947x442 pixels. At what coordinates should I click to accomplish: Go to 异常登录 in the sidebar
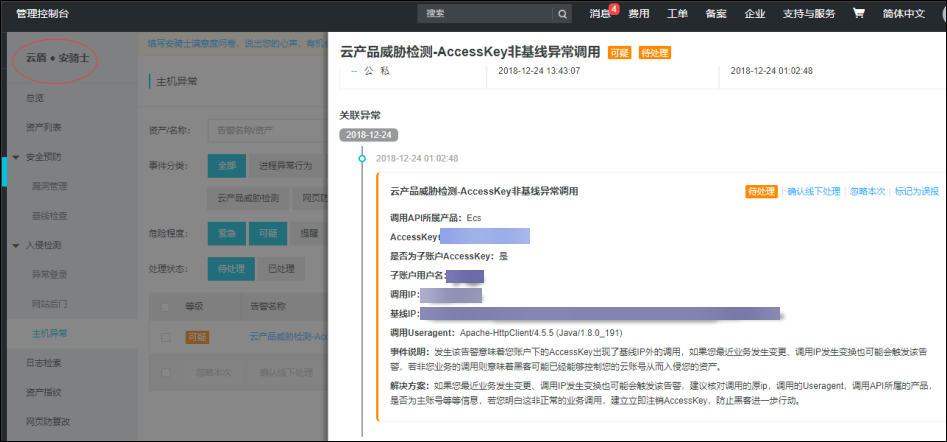point(50,273)
